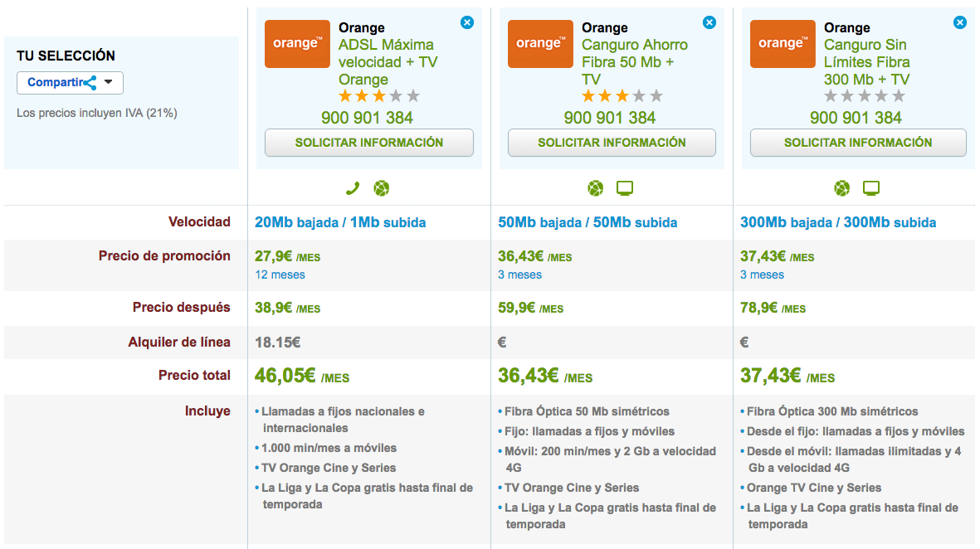Click the share icon in Compartir button

coord(90,82)
